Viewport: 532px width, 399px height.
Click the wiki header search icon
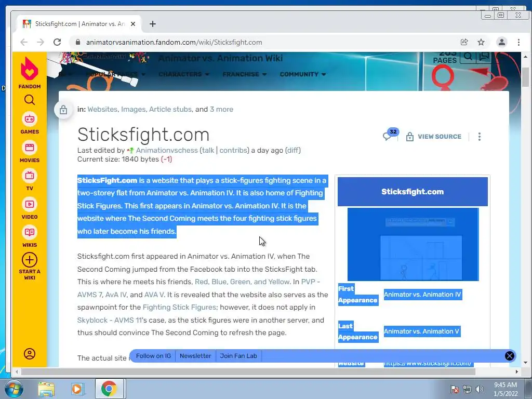click(x=468, y=56)
